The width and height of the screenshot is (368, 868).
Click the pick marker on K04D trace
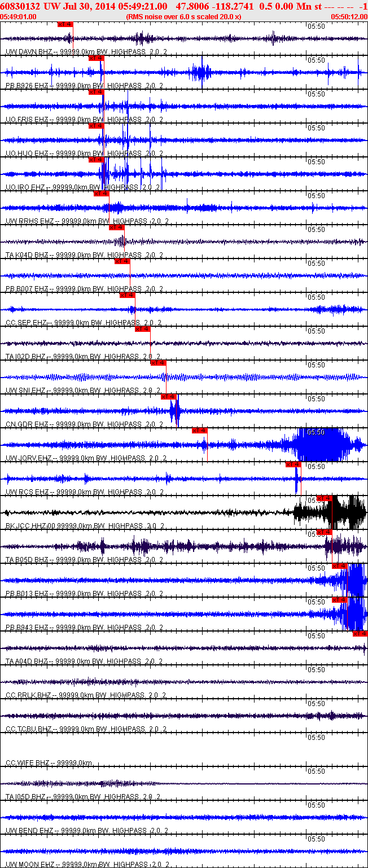tap(117, 227)
